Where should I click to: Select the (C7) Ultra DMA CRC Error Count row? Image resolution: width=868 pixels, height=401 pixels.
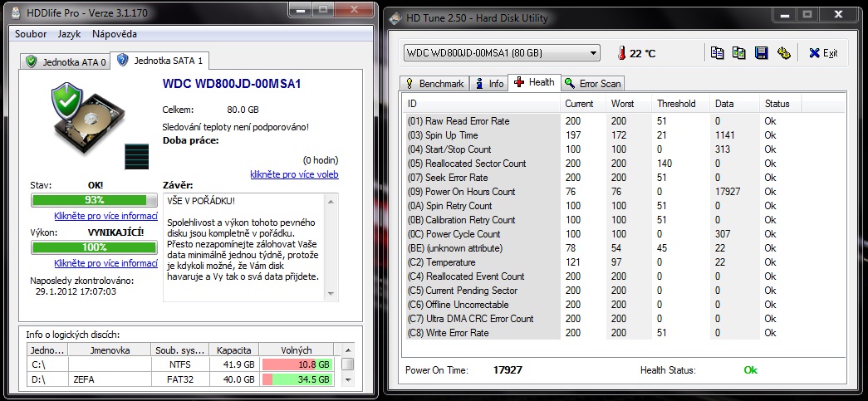[x=603, y=318]
